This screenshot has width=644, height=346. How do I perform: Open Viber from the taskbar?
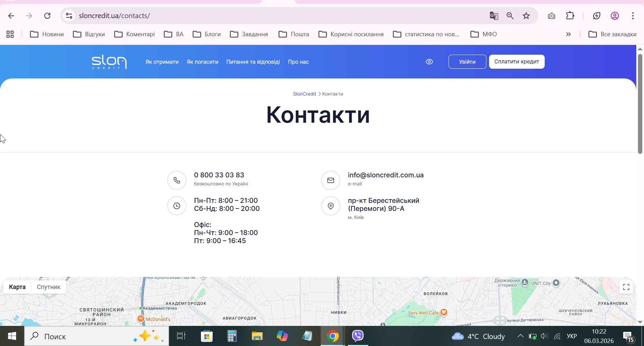pyautogui.click(x=358, y=336)
